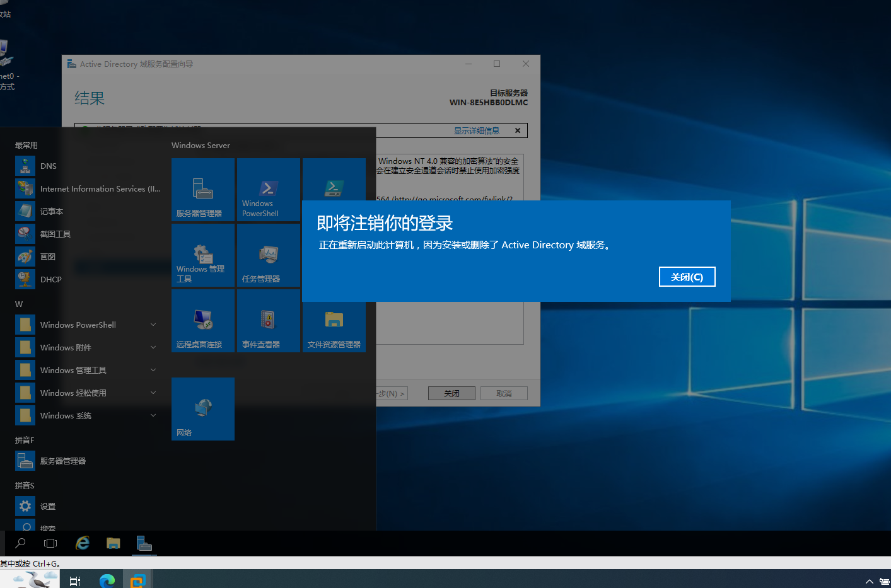Launch Internet Explorer from the taskbar
The image size is (891, 588).
click(83, 543)
